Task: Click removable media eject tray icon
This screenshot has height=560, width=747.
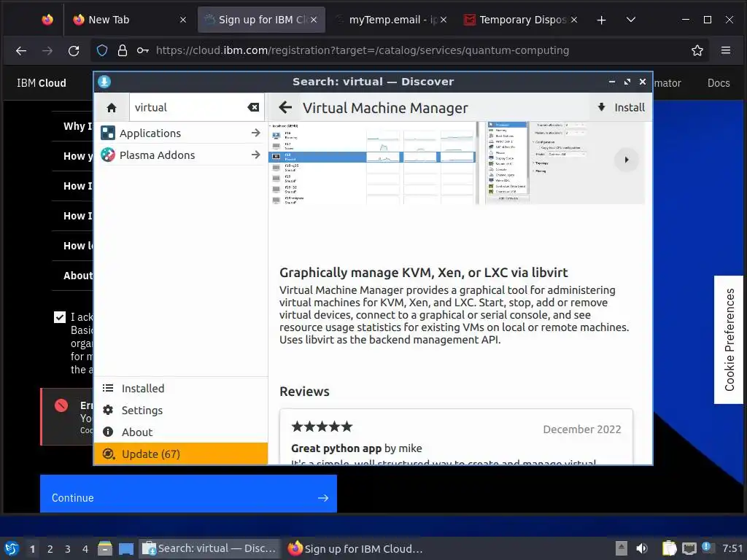Action: pos(622,548)
